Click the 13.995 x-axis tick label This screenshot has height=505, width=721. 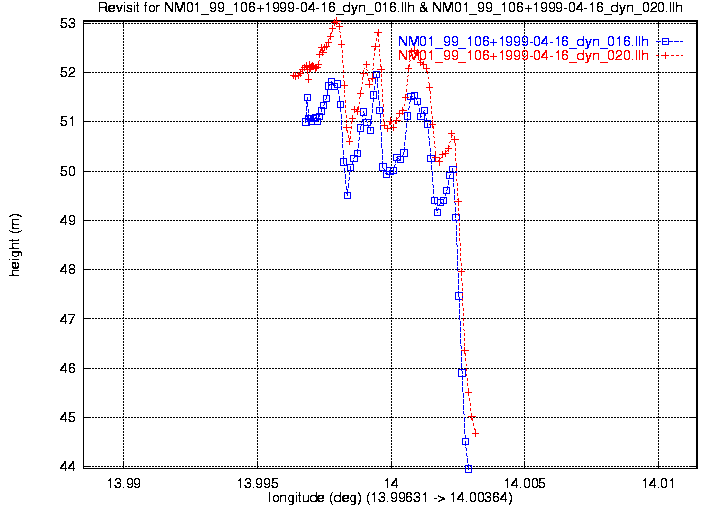pos(257,483)
